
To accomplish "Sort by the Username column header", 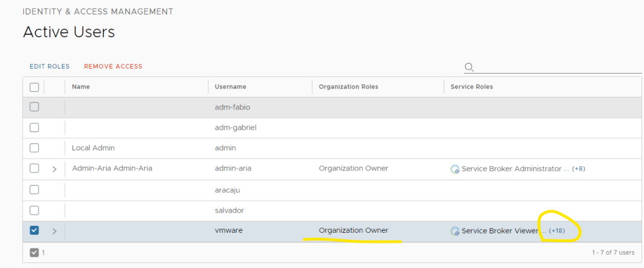I will [x=231, y=87].
